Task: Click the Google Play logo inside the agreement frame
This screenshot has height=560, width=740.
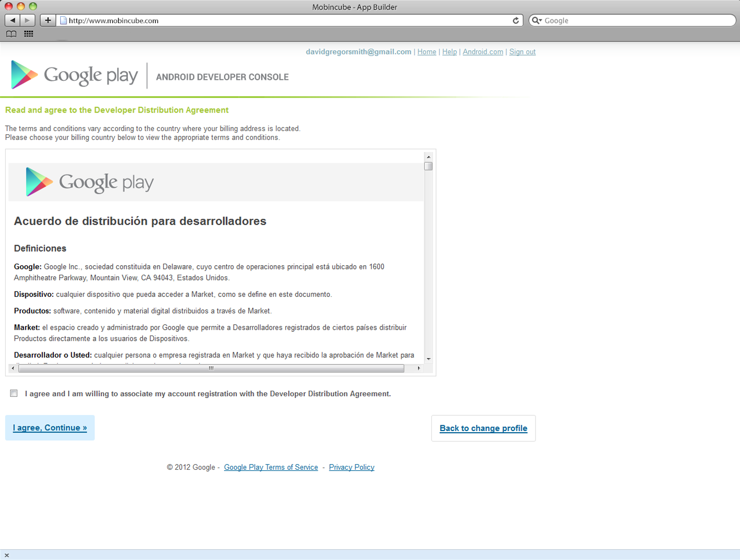Action: point(90,182)
